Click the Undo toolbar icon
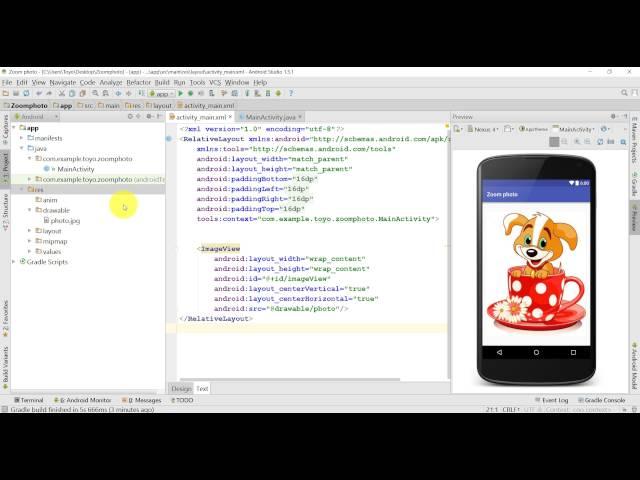 pyautogui.click(x=39, y=93)
